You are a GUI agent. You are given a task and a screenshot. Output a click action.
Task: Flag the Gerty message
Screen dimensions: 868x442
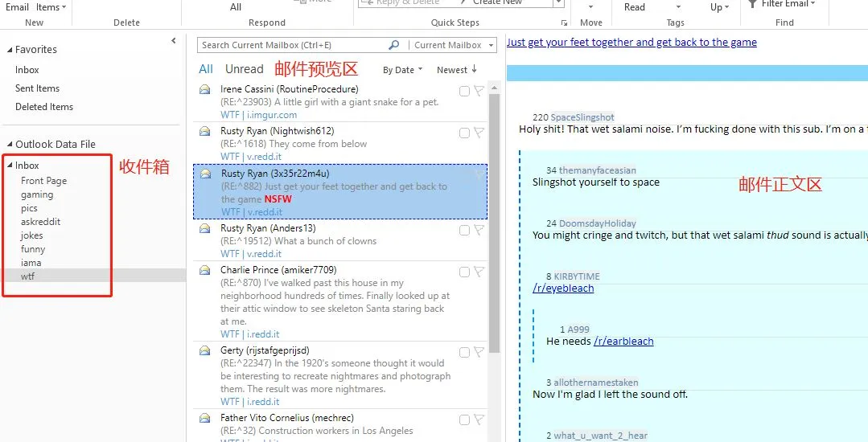pos(479,352)
